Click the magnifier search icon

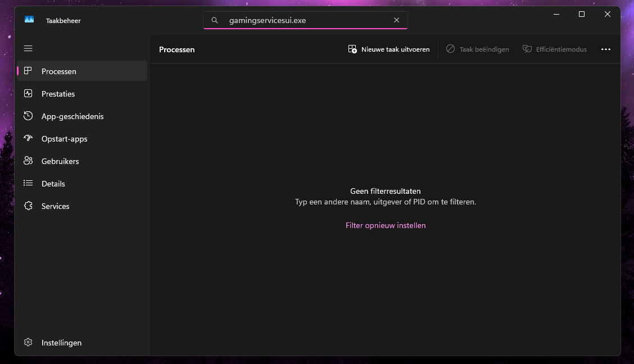pos(215,20)
